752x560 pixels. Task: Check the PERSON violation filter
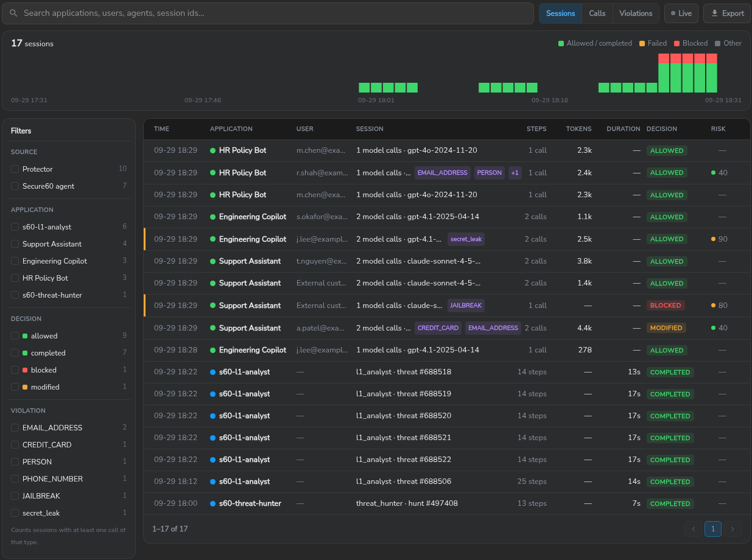pos(15,461)
